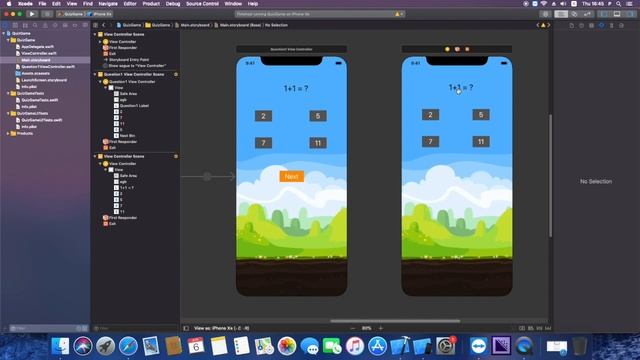Select the Breakpoint navigator icon
640x360 pixels.
click(75, 25)
